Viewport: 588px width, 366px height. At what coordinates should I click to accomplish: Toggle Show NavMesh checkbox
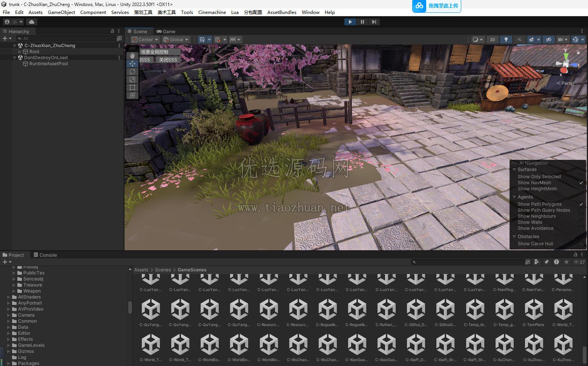(x=581, y=183)
